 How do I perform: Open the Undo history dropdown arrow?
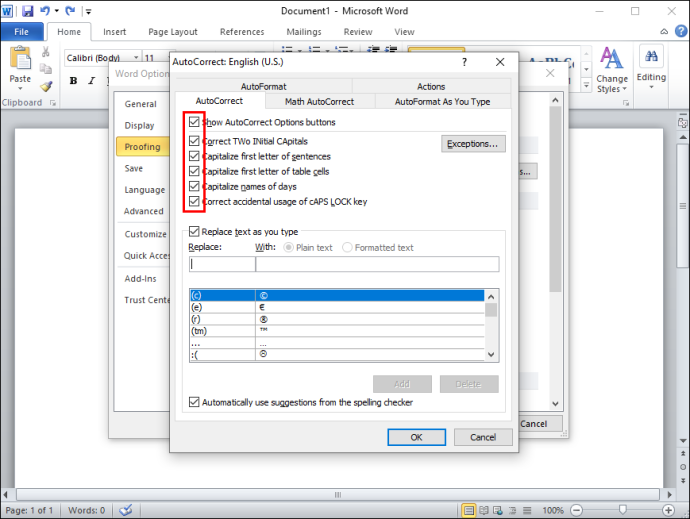(57, 11)
